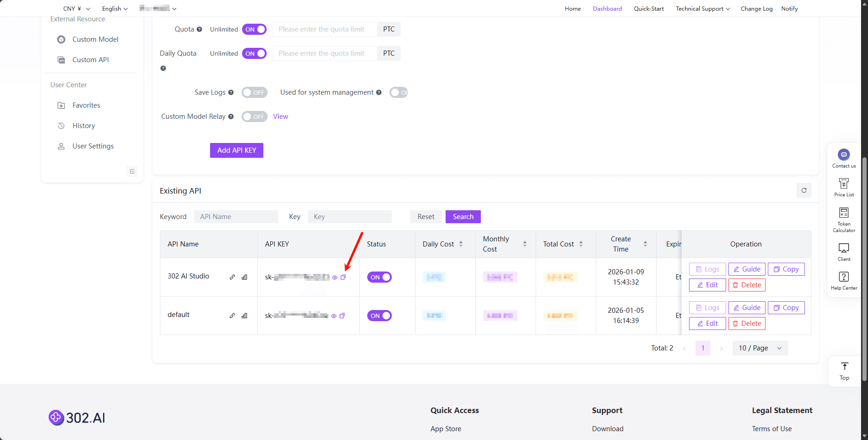
Task: Turn on Custom Model Relay toggle
Action: (x=254, y=116)
